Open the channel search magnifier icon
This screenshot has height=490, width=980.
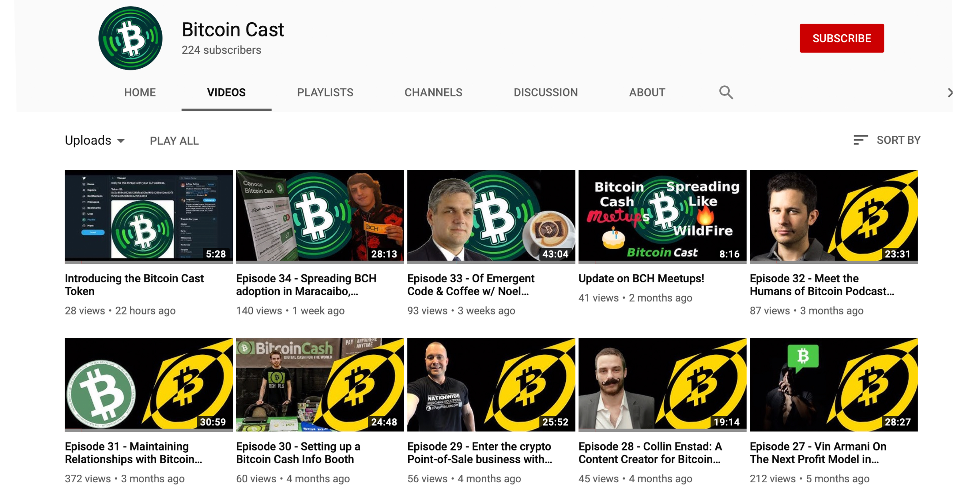[726, 92]
